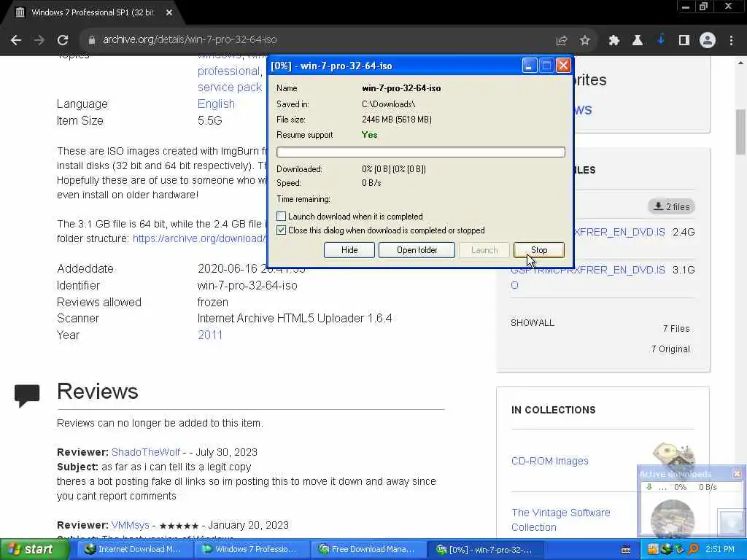Click the taskbar clock showing 2:51 PM
Viewport: 747px width, 560px height.
tap(720, 550)
